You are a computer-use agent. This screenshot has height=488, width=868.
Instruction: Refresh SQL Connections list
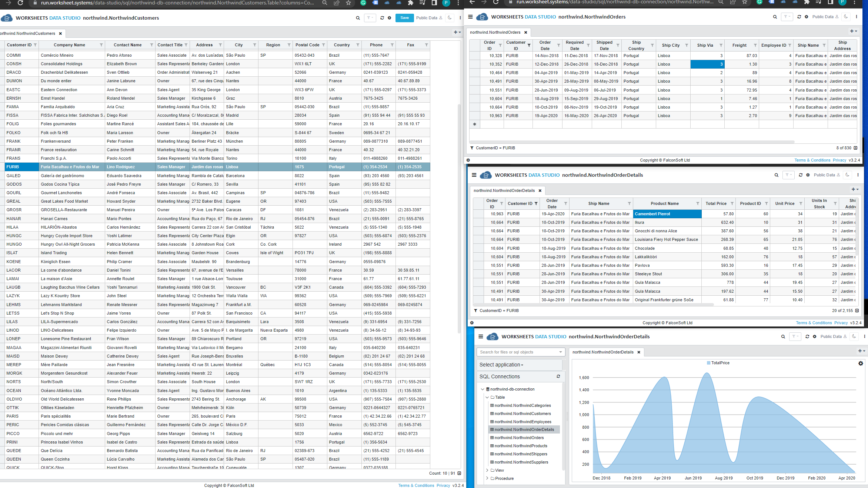click(x=558, y=376)
